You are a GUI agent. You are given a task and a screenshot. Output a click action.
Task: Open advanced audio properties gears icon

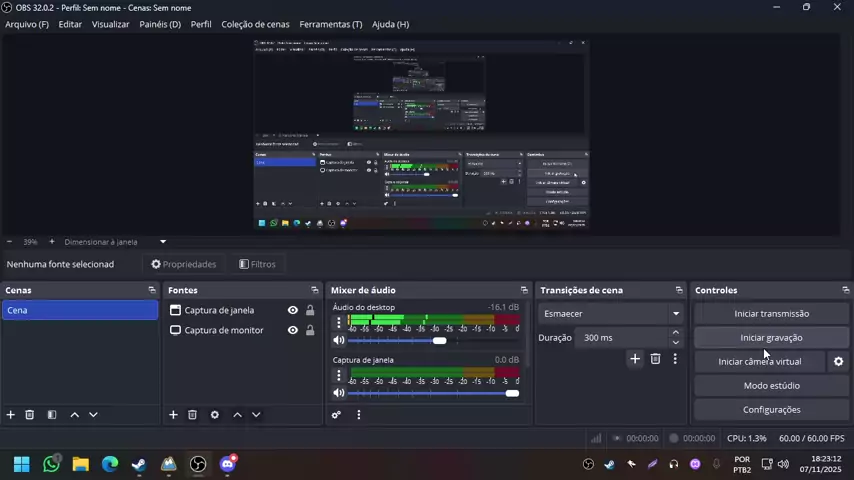tap(336, 415)
